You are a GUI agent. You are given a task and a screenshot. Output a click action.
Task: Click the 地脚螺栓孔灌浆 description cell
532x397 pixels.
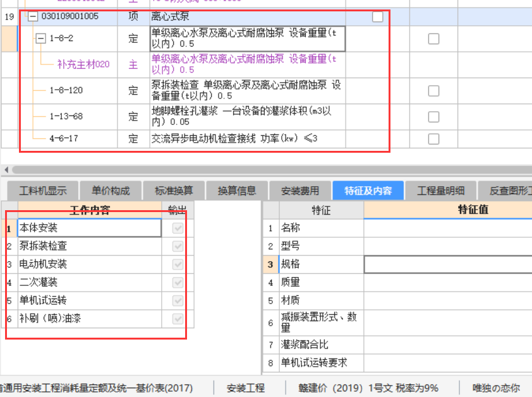pyautogui.click(x=248, y=117)
